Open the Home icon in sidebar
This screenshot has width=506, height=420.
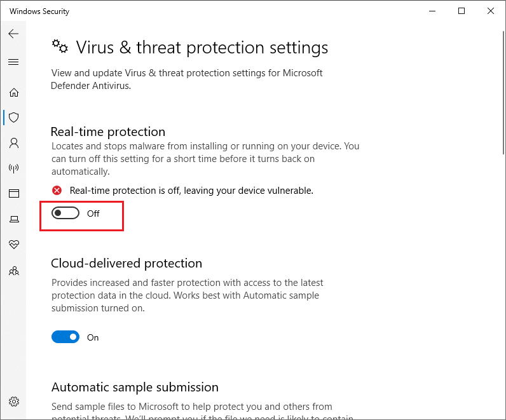click(14, 93)
